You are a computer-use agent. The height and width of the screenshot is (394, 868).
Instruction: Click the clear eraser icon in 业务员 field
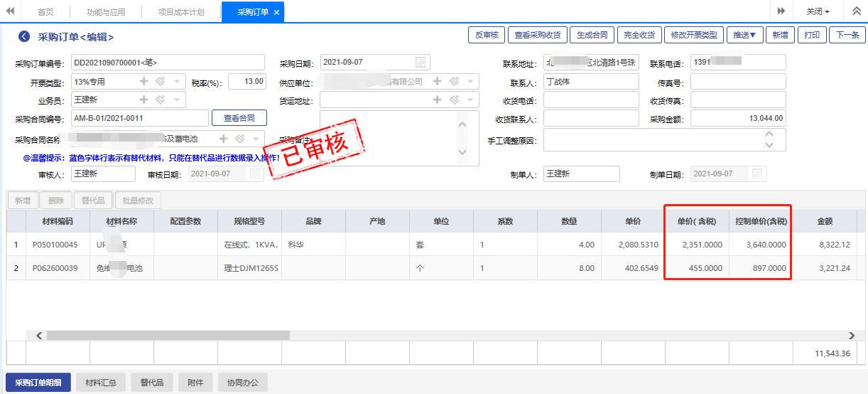pyautogui.click(x=161, y=100)
